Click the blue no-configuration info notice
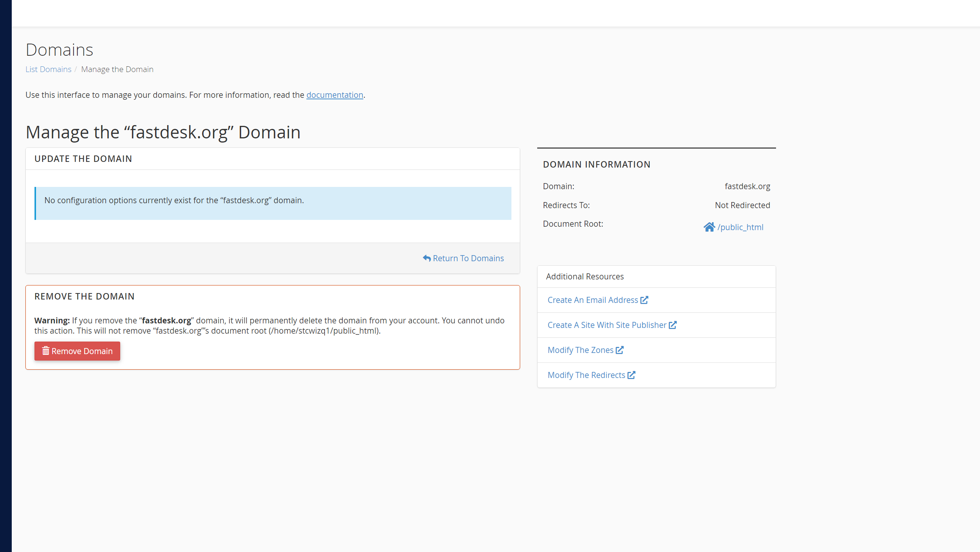 pyautogui.click(x=273, y=203)
